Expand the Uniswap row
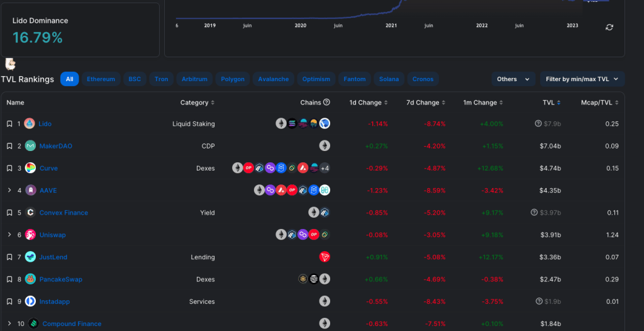The image size is (644, 331). (x=9, y=235)
